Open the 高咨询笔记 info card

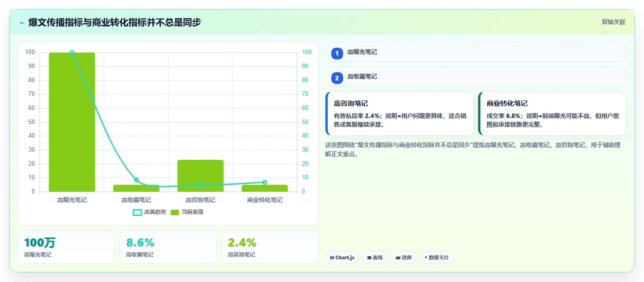399,114
